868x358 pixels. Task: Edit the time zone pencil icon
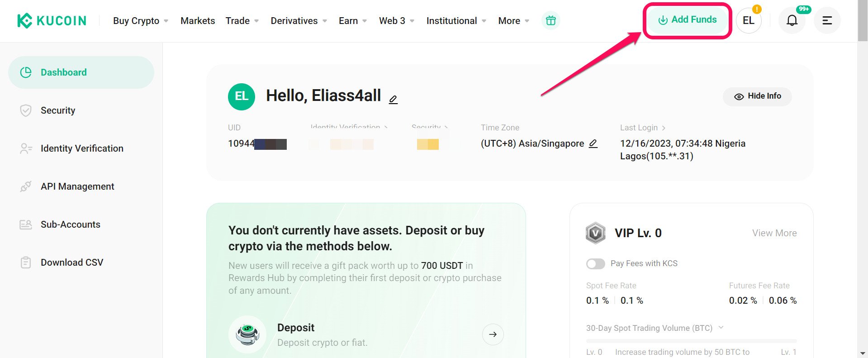tap(593, 143)
